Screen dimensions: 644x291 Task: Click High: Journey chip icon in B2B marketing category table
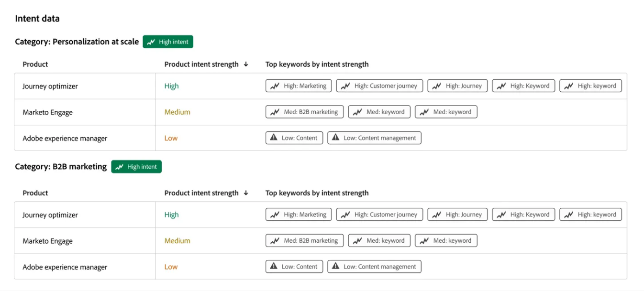tap(437, 215)
